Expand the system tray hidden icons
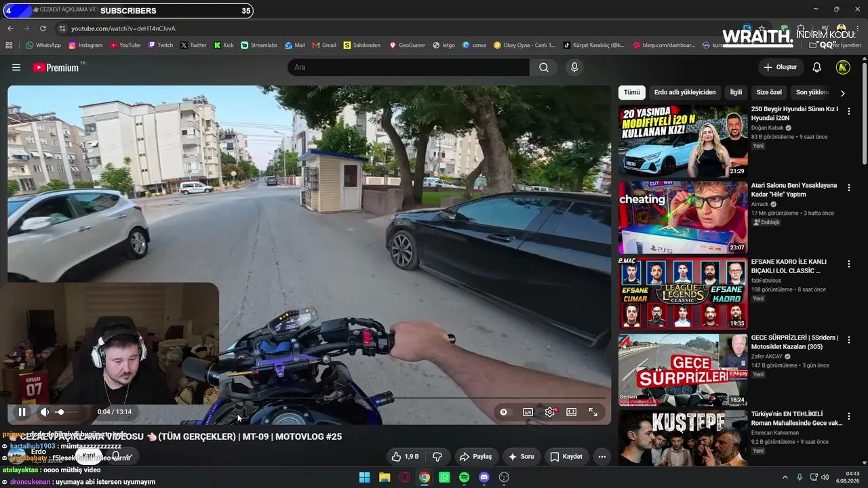The width and height of the screenshot is (868, 488). point(785,477)
